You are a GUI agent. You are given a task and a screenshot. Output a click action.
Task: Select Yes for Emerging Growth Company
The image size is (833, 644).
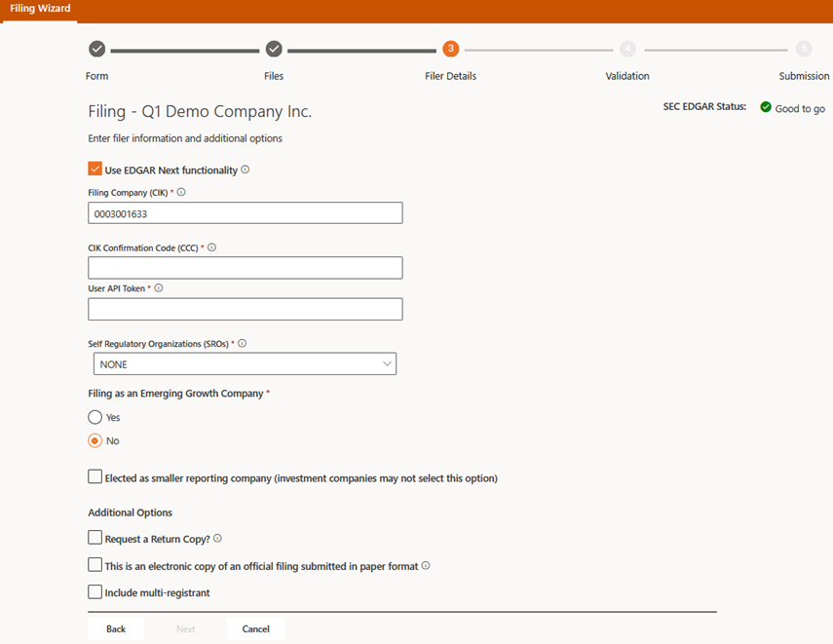click(x=95, y=417)
